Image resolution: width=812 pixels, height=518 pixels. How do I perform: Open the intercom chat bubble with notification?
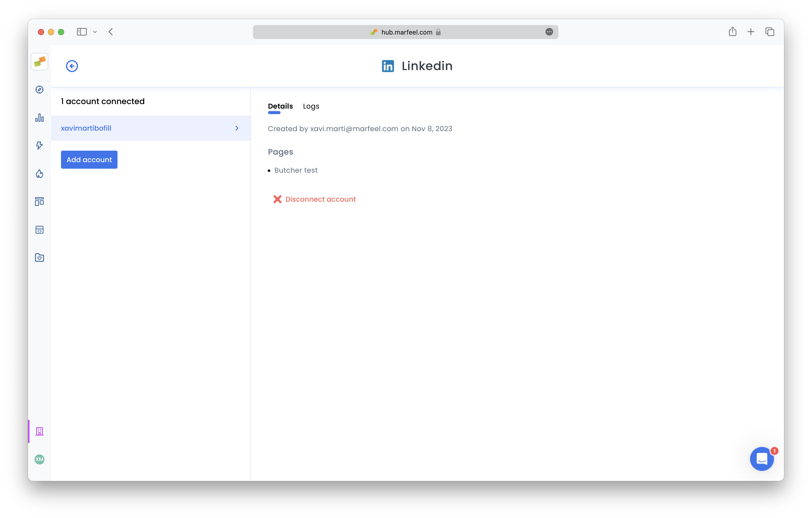coord(762,459)
